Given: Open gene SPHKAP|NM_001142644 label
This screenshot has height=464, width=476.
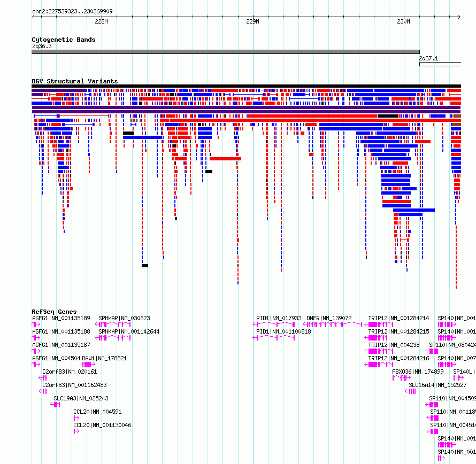Looking at the screenshot, I should coord(129,331).
